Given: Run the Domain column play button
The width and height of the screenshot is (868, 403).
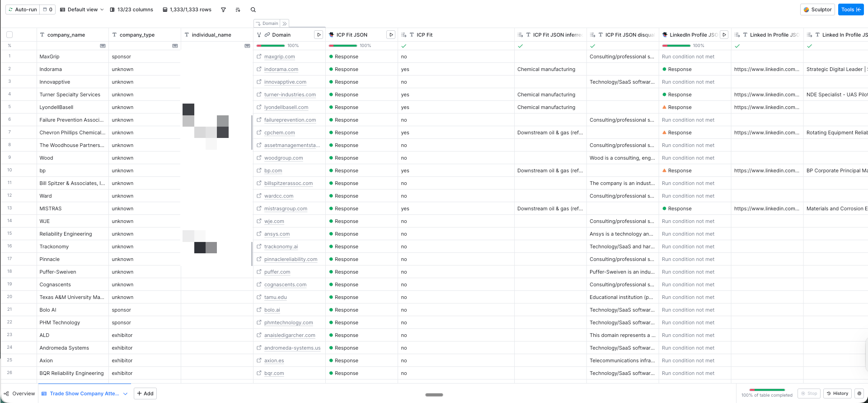Looking at the screenshot, I should [x=319, y=35].
